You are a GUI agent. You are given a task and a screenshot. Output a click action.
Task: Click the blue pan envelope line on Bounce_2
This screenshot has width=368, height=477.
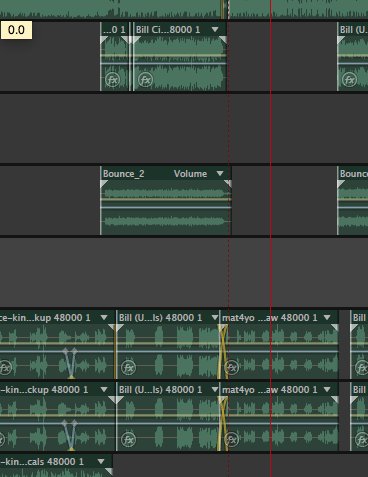click(x=166, y=207)
